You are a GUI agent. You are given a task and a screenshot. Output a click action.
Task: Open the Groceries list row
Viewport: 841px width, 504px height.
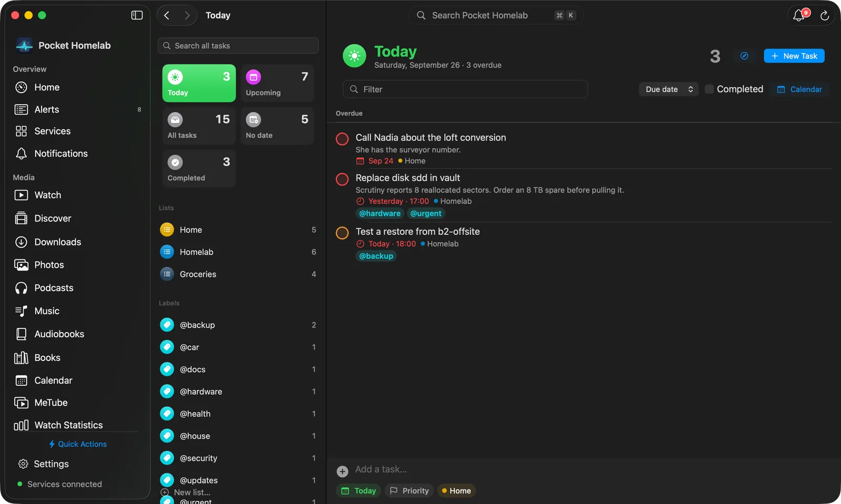[238, 274]
